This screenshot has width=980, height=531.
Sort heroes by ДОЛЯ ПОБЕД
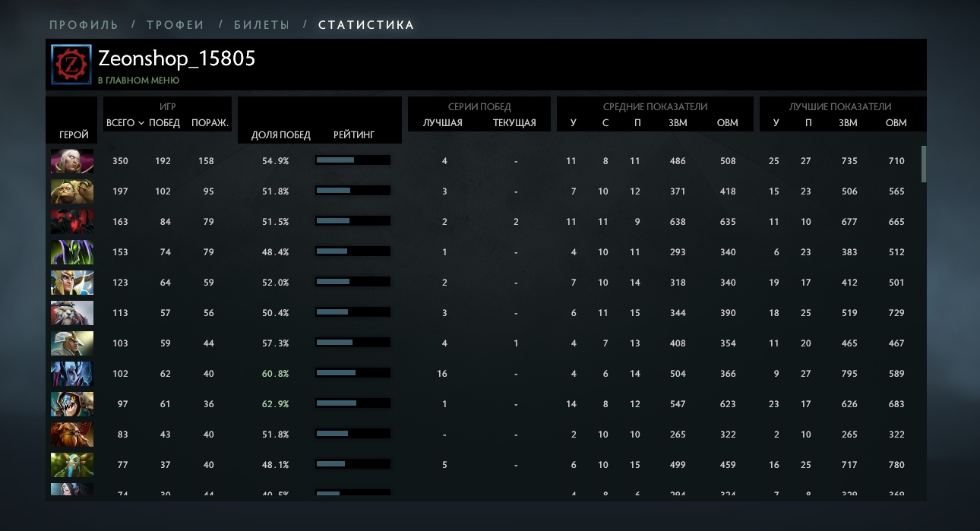tap(281, 135)
